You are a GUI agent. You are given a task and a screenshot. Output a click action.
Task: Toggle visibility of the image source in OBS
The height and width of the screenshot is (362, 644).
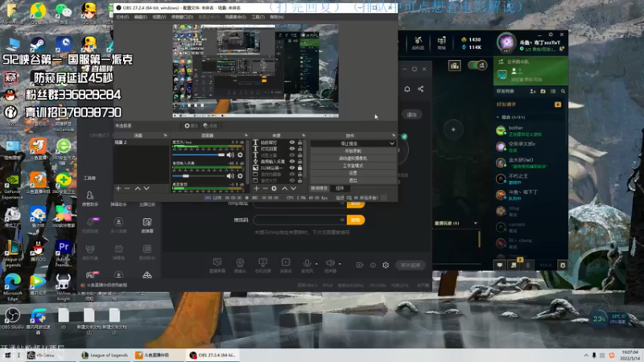(292, 168)
